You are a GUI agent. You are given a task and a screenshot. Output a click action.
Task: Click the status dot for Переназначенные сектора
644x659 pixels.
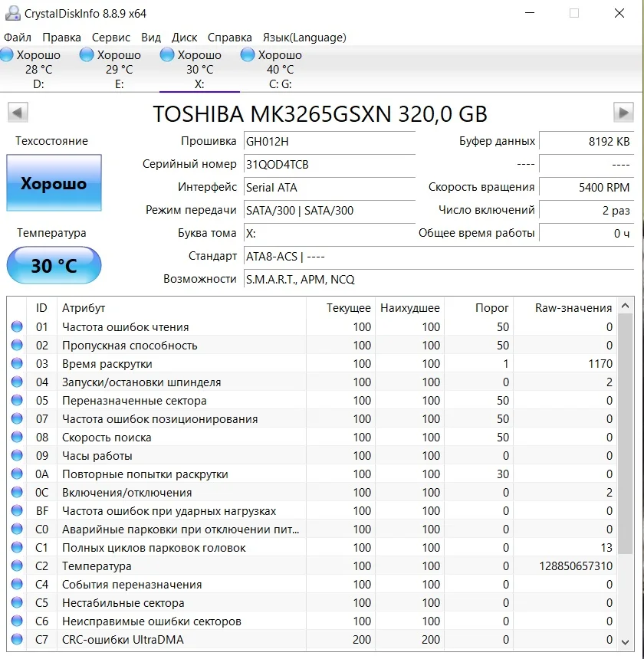(17, 400)
